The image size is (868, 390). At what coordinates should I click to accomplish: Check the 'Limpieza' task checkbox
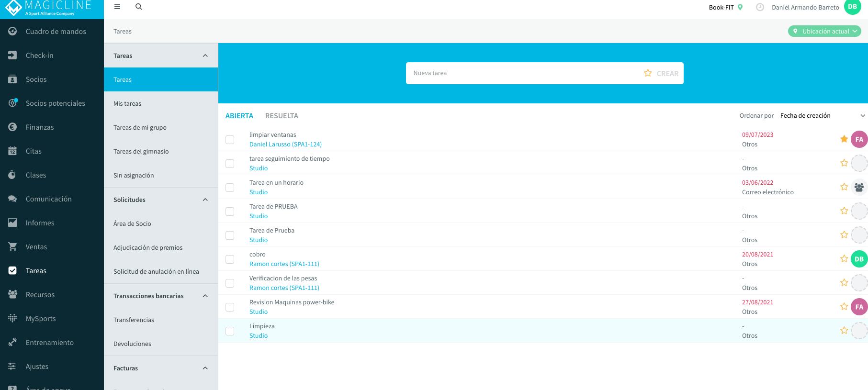point(230,331)
